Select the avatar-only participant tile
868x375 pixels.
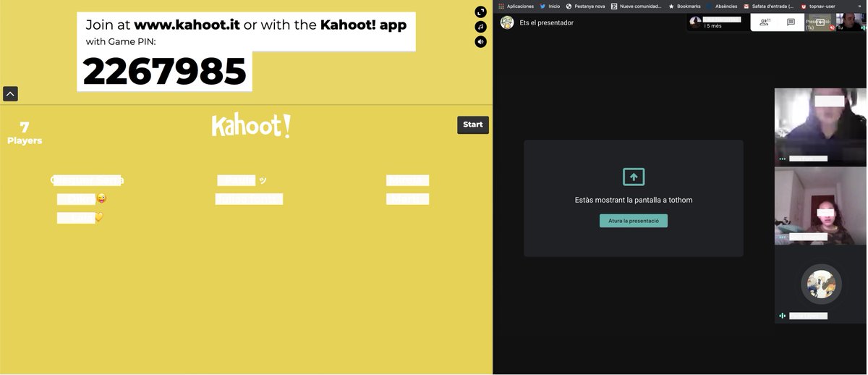pyautogui.click(x=820, y=285)
